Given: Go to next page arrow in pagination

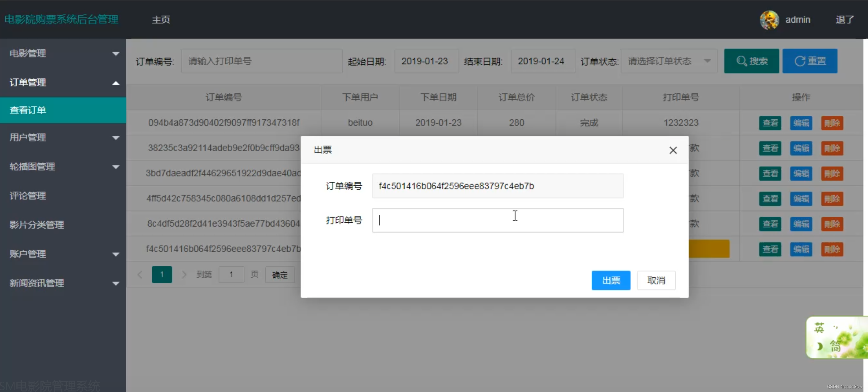Looking at the screenshot, I should [184, 274].
